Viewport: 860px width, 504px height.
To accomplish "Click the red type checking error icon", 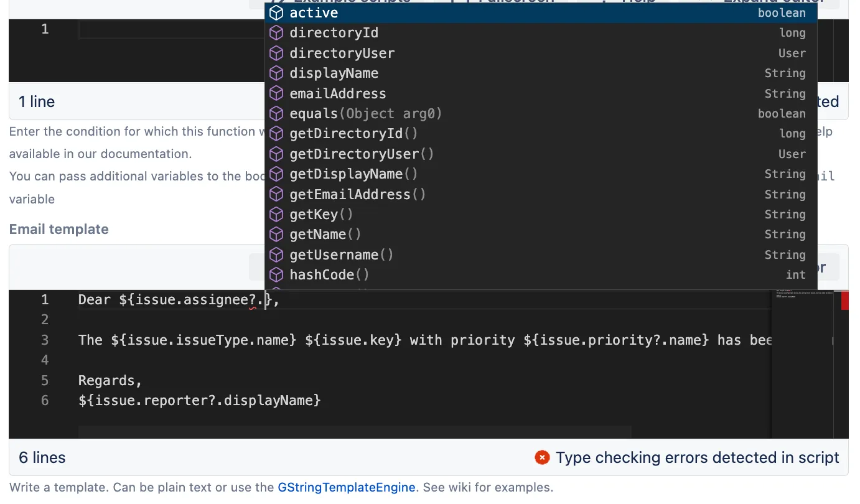I will [542, 458].
